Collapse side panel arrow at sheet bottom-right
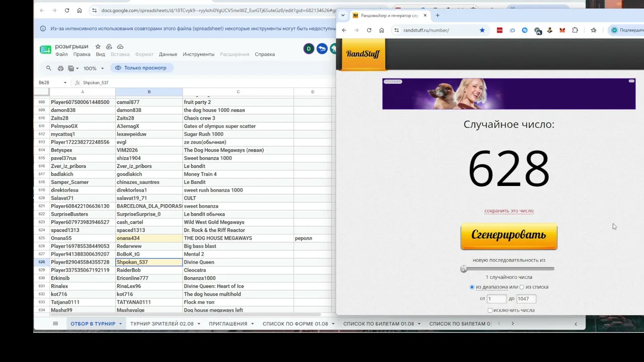 pos(576,324)
